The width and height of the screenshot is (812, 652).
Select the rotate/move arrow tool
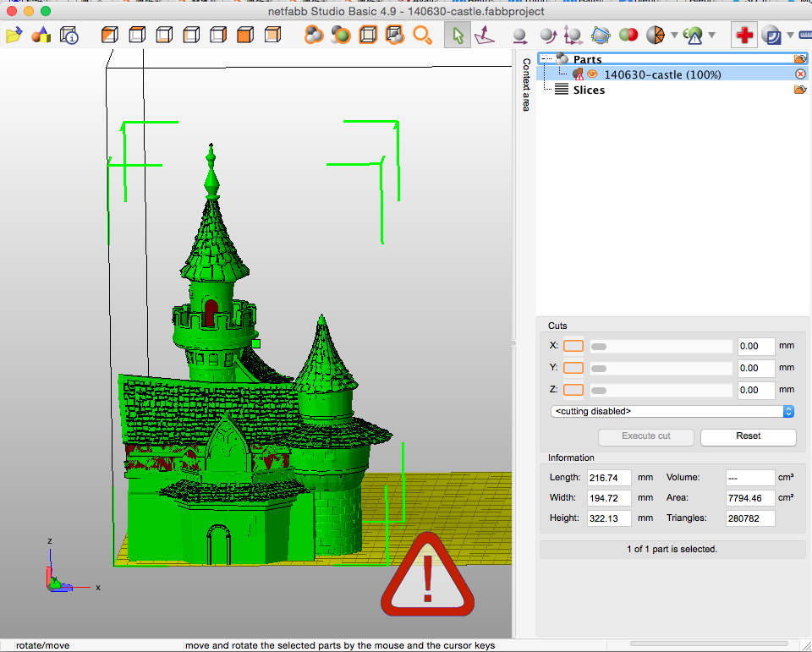click(x=457, y=36)
